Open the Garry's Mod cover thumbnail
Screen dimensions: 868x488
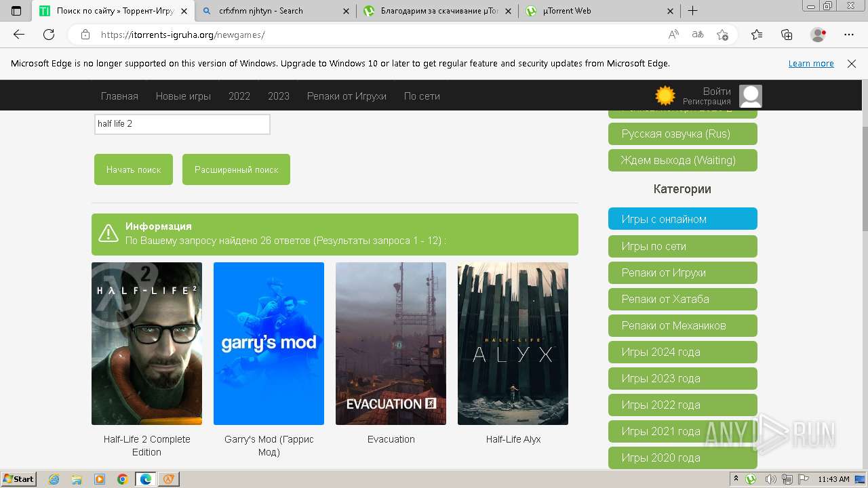click(269, 344)
